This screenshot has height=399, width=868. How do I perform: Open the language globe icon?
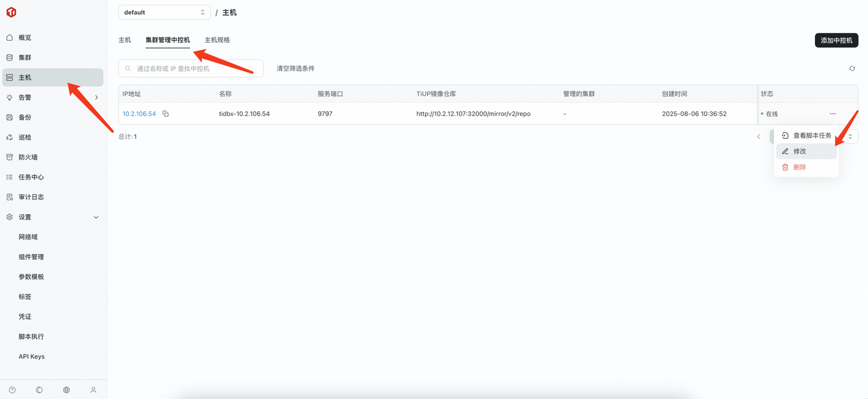click(x=66, y=390)
